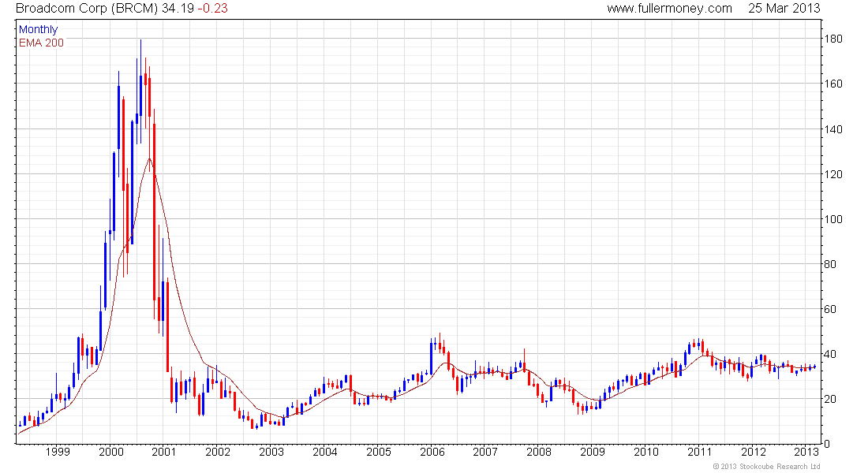Click the 0 label on price axis

coord(827,444)
